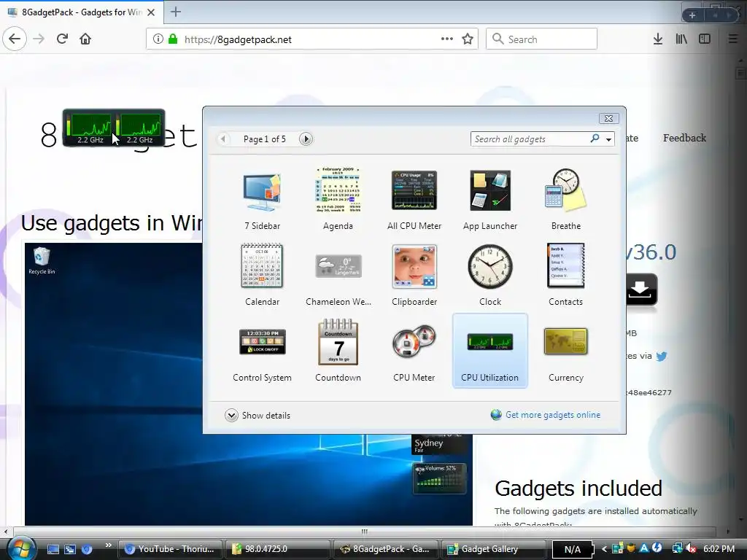This screenshot has height=560, width=747.
Task: Switch to 8GadgetPack taskbar item
Action: tap(385, 549)
